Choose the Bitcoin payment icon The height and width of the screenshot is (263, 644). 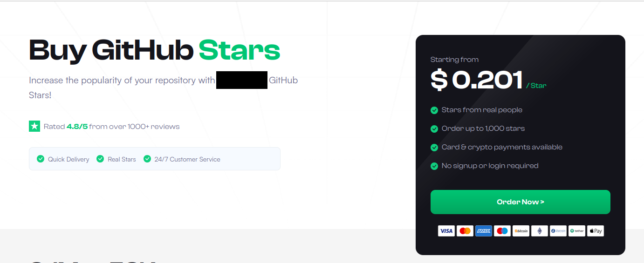(521, 231)
